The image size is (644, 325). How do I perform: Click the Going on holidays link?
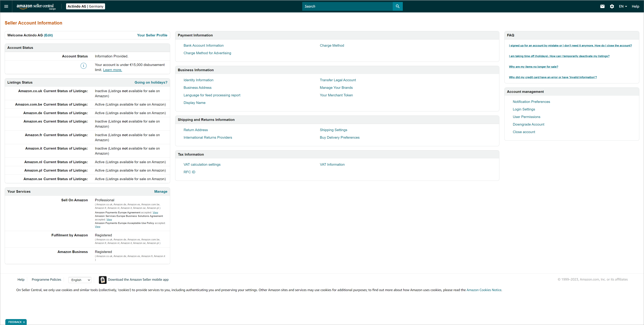pos(151,82)
